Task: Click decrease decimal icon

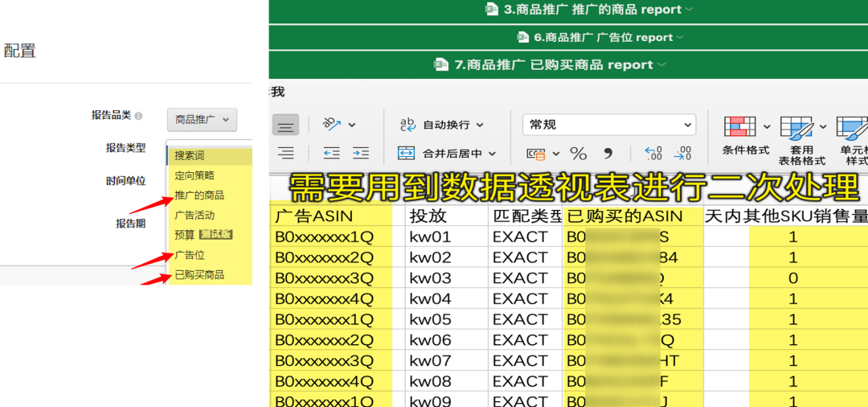Action: [x=683, y=154]
